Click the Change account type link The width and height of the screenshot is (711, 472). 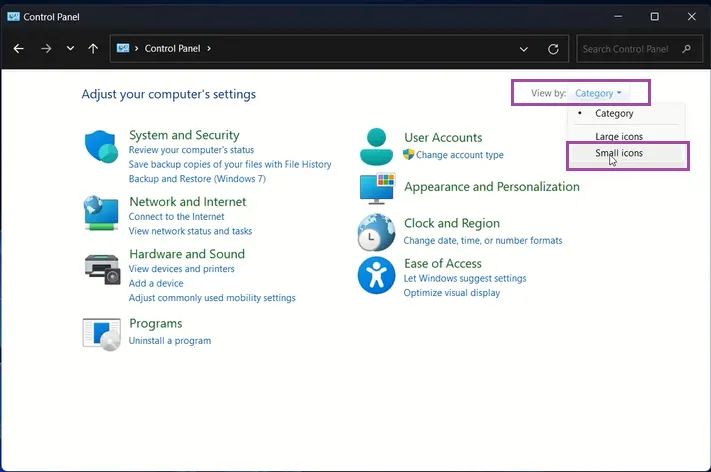(x=459, y=155)
